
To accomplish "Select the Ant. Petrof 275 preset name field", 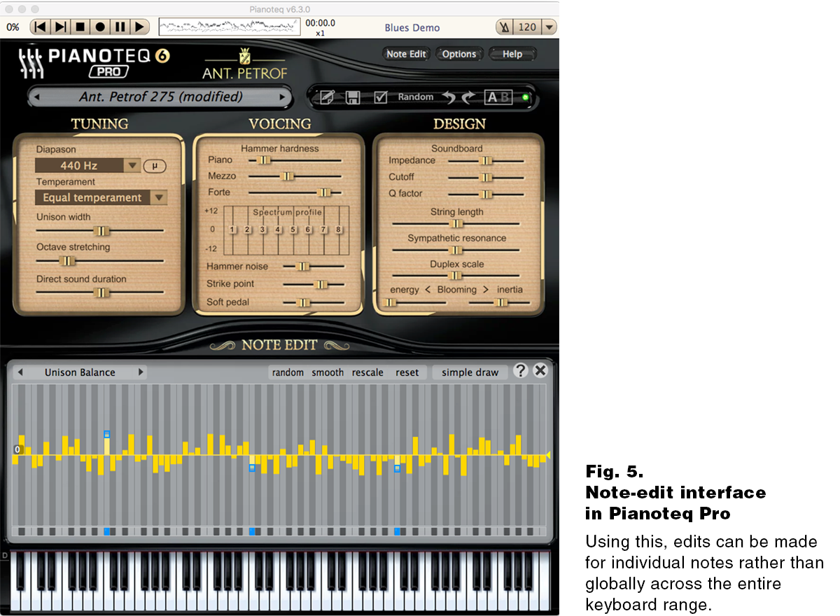I will tap(160, 97).
